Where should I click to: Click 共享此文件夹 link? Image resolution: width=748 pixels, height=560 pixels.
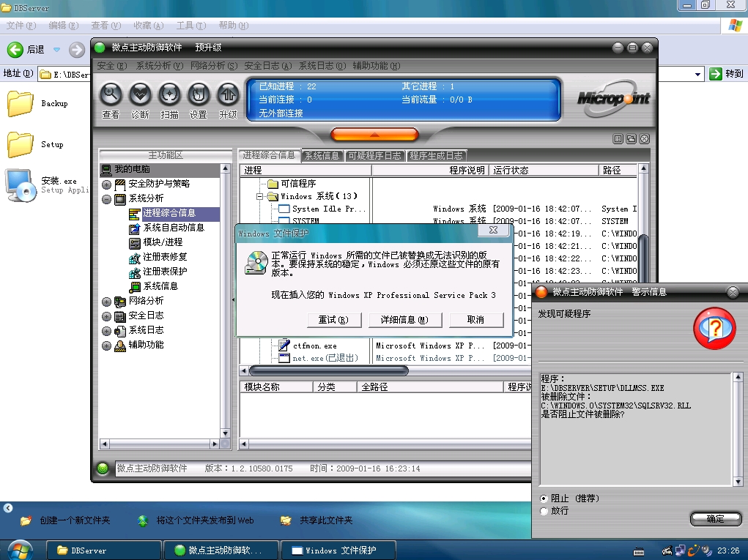326,520
